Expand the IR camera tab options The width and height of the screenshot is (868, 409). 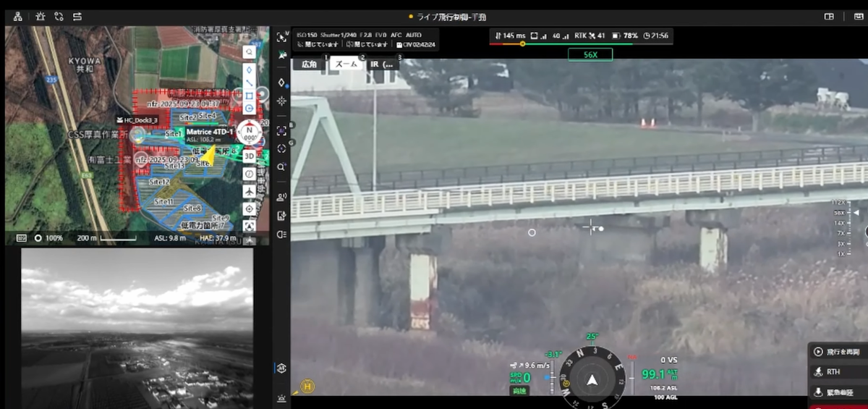click(x=383, y=64)
